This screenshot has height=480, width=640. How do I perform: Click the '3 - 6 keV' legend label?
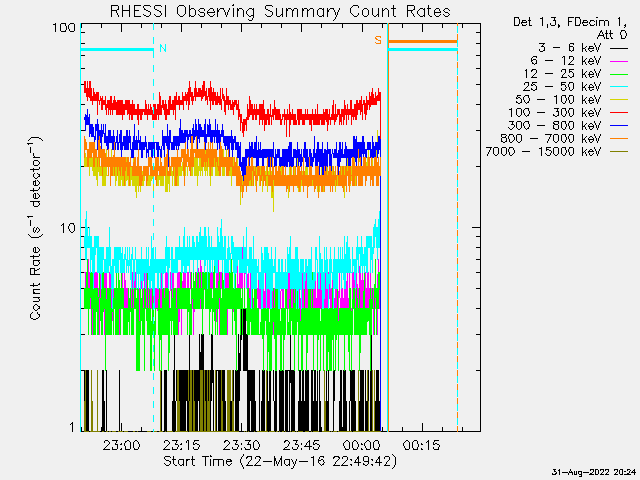click(x=570, y=48)
